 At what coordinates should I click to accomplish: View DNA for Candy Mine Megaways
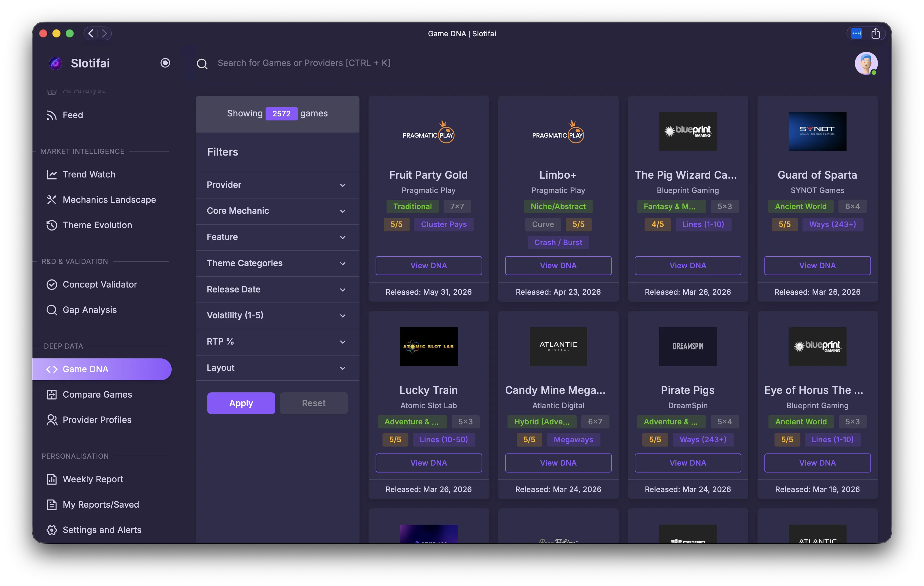(x=558, y=463)
